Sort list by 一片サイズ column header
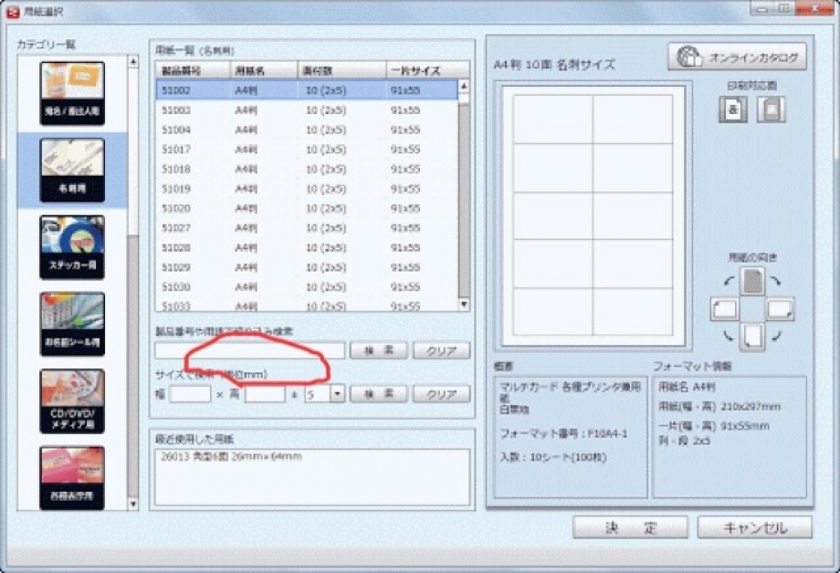The width and height of the screenshot is (840, 573). [426, 70]
